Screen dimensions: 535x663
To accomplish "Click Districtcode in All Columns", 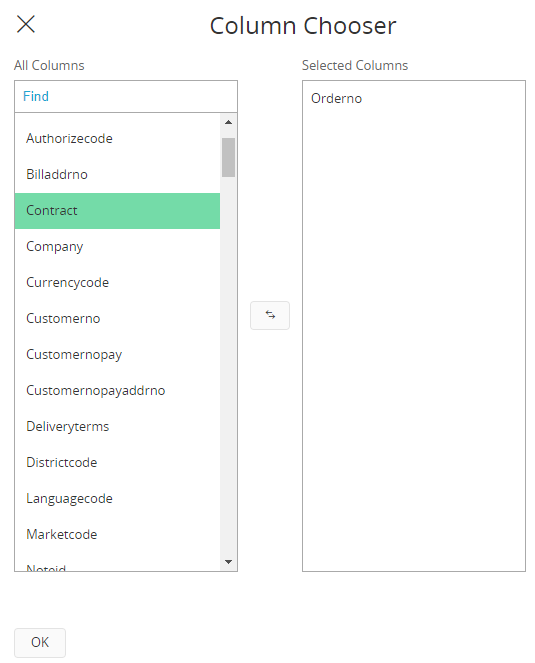I will pos(117,462).
